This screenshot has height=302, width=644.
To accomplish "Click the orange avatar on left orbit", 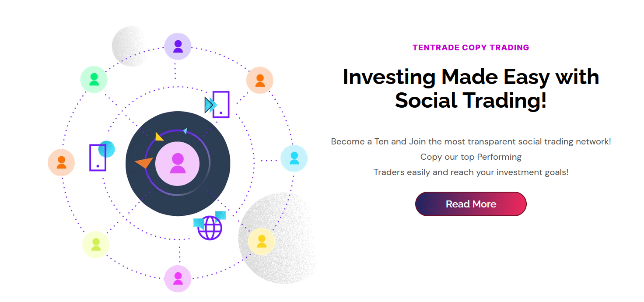I will [x=61, y=162].
